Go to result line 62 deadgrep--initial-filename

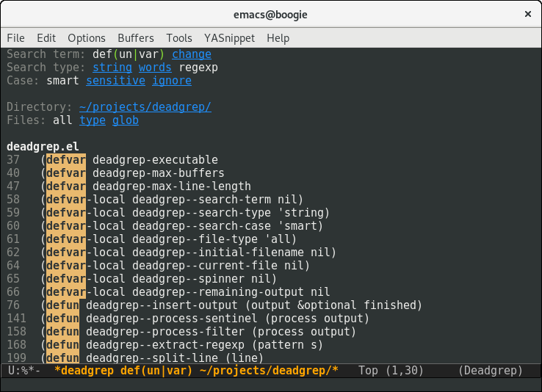tap(171, 252)
